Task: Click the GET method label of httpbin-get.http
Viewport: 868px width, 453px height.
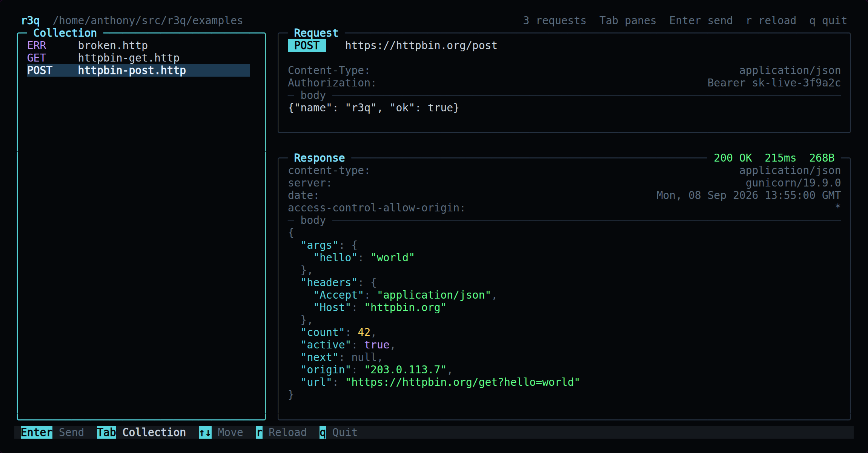Action: click(37, 58)
